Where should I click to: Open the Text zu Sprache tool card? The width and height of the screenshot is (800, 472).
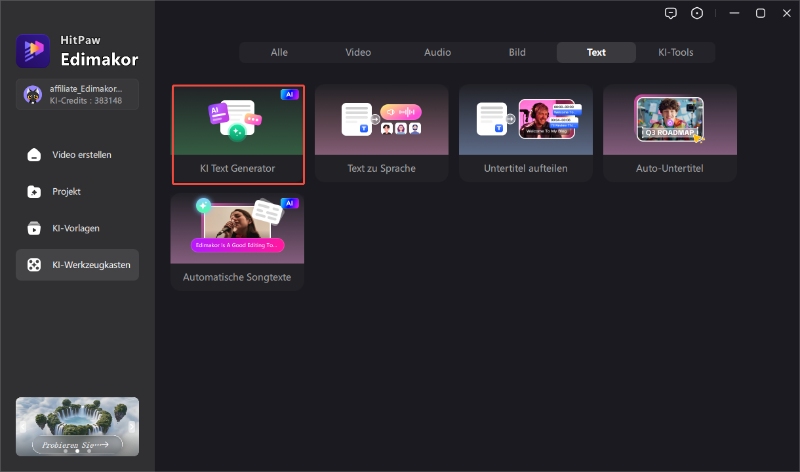pyautogui.click(x=382, y=133)
